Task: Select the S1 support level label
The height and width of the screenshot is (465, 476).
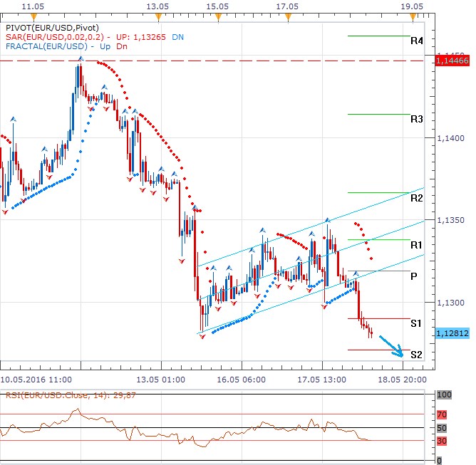Action: point(416,323)
